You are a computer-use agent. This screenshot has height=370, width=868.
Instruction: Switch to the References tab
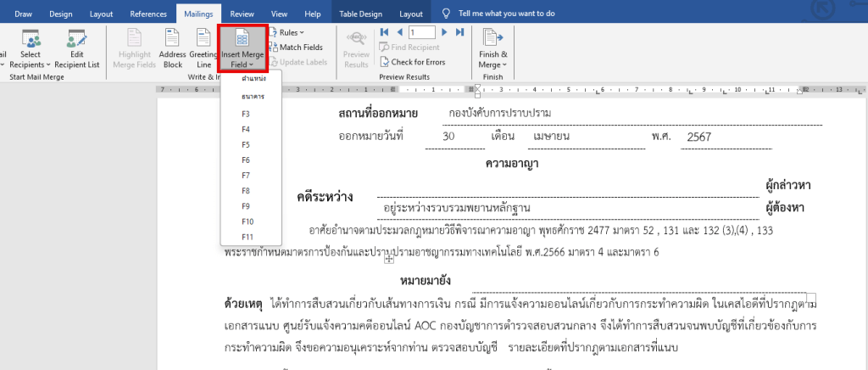click(x=148, y=14)
